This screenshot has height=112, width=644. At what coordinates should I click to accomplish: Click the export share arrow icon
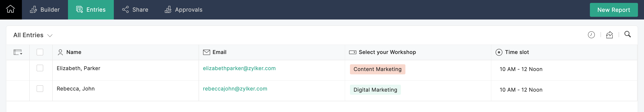[x=610, y=35]
